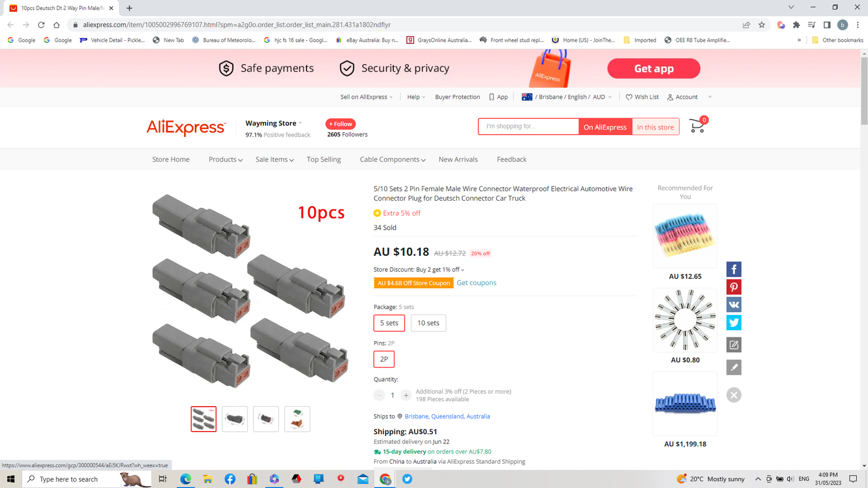Click the Get app button
This screenshot has height=488, width=868.
654,68
